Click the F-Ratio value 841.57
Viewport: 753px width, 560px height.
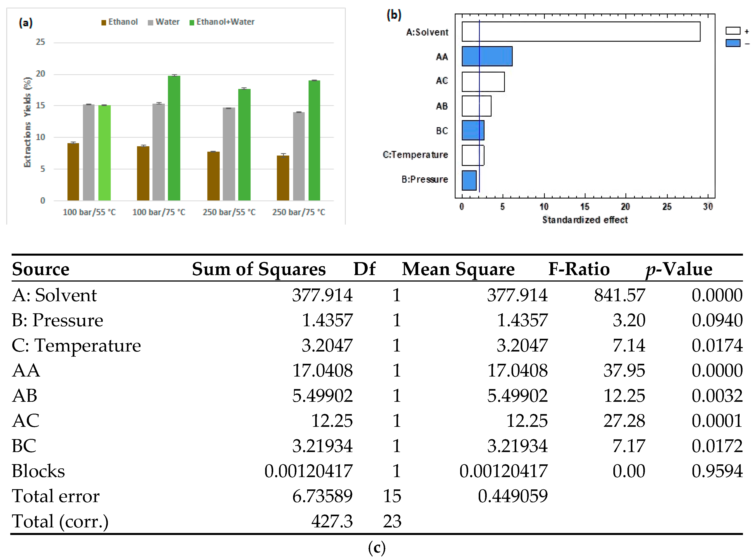point(619,295)
